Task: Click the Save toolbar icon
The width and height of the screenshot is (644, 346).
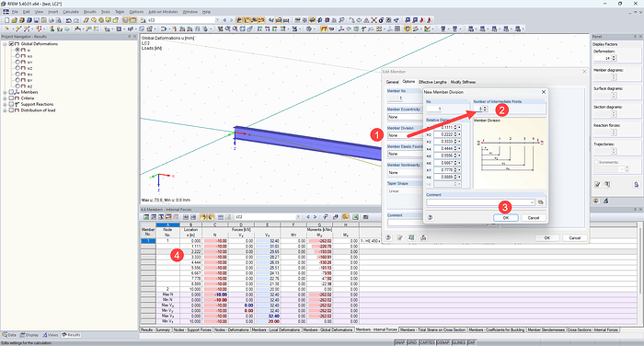Action: tap(36, 19)
